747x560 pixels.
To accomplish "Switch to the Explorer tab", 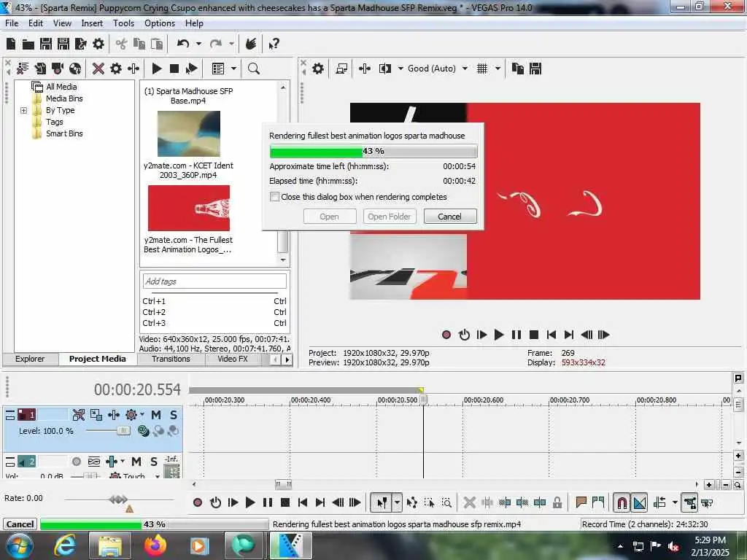I will point(30,359).
